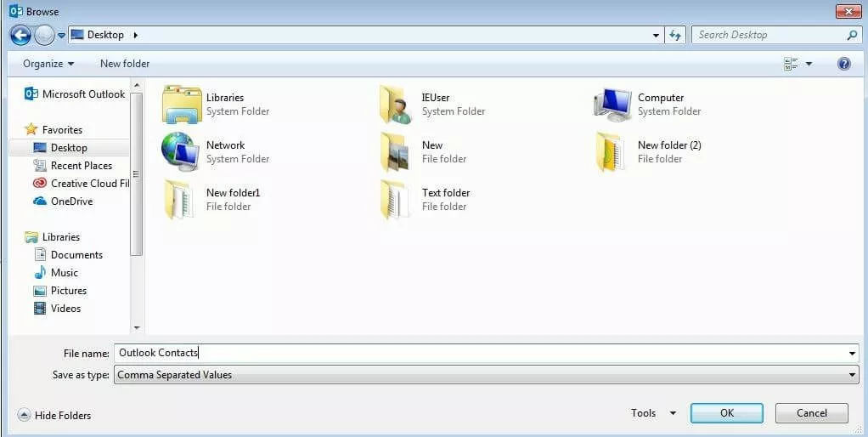Click the navigation pane scrollbar thumb
Screen dimensions: 868x437
137,174
